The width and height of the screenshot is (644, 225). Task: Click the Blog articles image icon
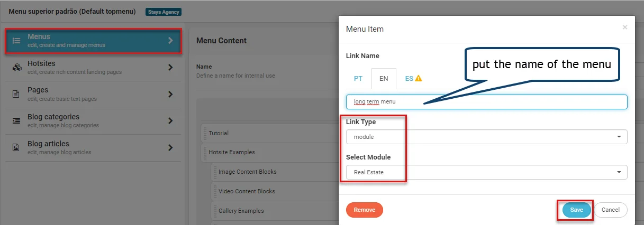point(16,147)
